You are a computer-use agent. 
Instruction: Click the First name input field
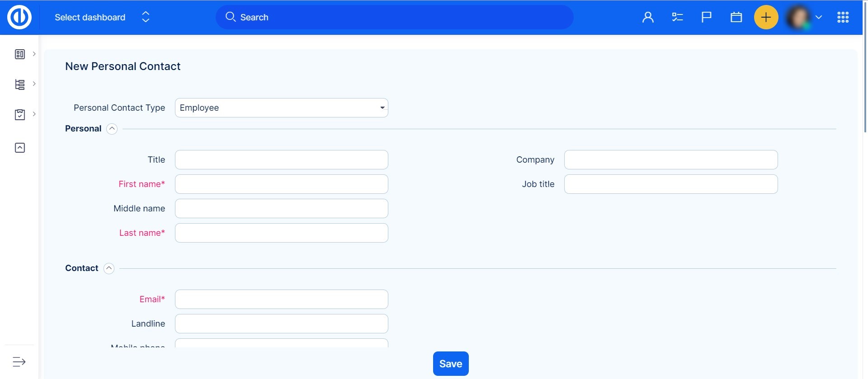281,184
